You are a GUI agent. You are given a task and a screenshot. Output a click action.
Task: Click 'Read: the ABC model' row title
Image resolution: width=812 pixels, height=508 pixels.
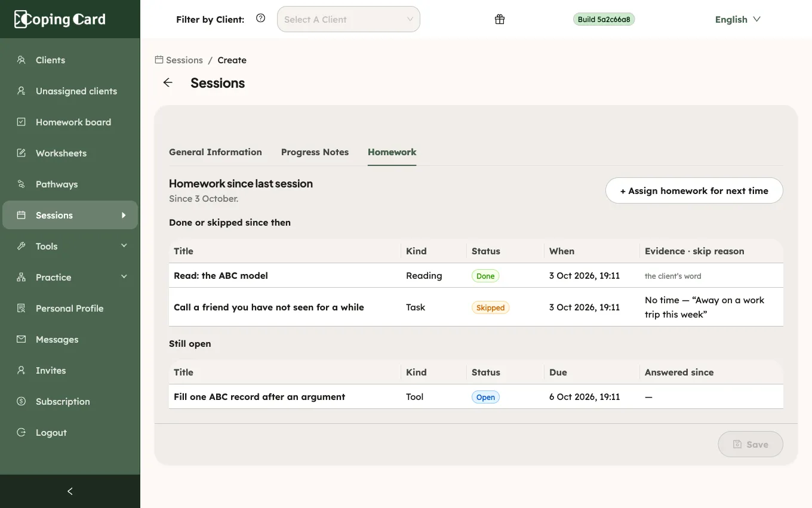221,276
